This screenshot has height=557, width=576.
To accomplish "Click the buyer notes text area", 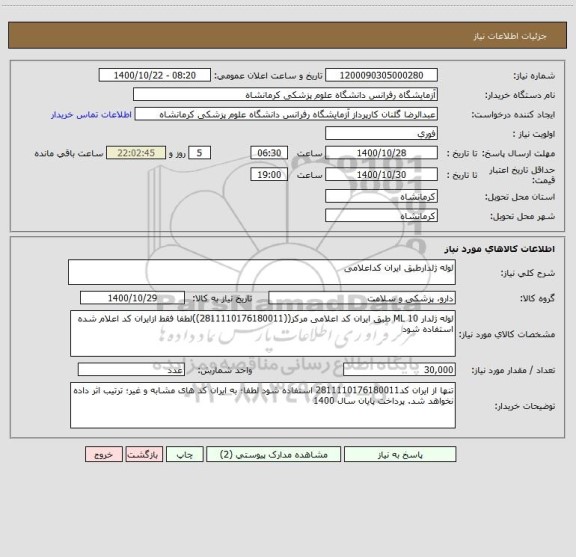I will click(263, 406).
